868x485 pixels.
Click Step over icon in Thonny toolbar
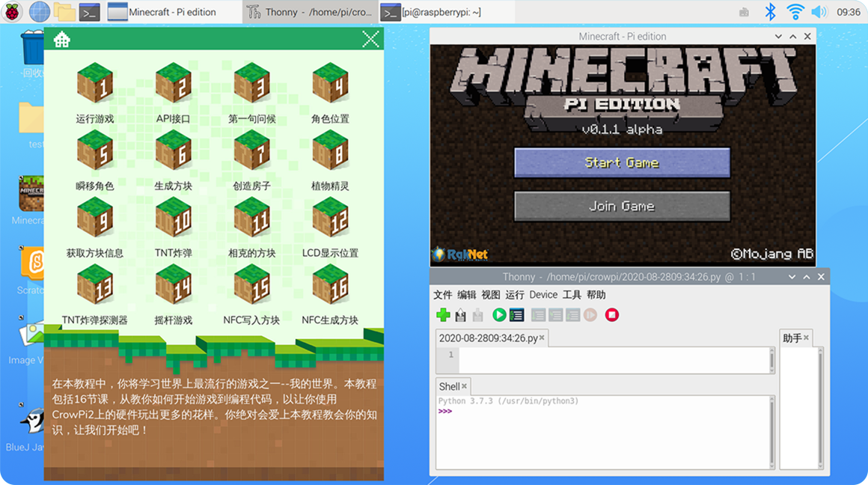538,315
